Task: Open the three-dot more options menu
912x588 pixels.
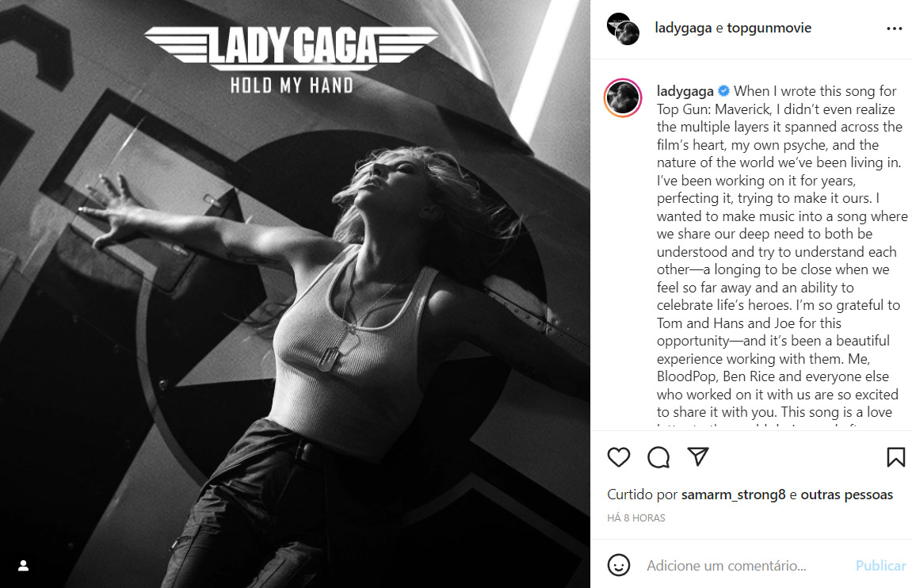Action: pos(894,29)
